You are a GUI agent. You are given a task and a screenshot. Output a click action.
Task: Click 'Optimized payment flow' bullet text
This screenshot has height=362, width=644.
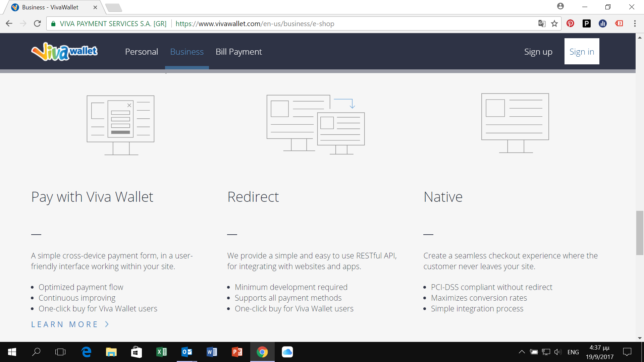[81, 287]
